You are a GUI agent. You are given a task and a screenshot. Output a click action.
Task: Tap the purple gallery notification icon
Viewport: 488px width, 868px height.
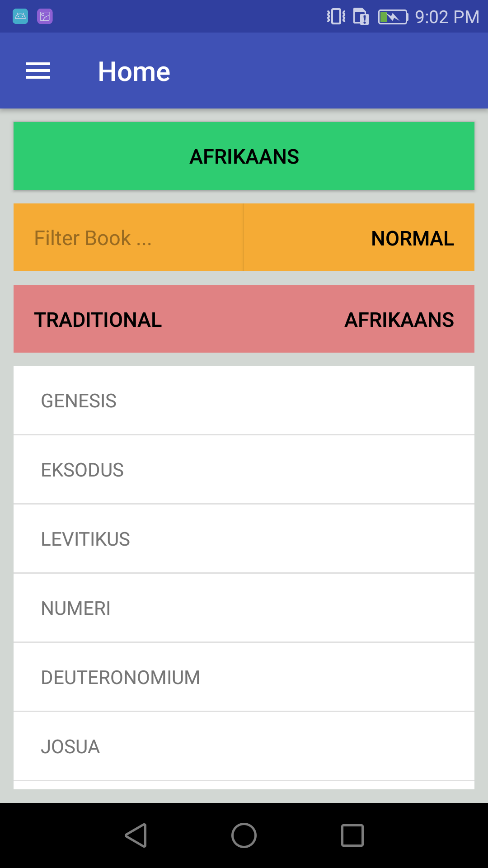(x=45, y=17)
